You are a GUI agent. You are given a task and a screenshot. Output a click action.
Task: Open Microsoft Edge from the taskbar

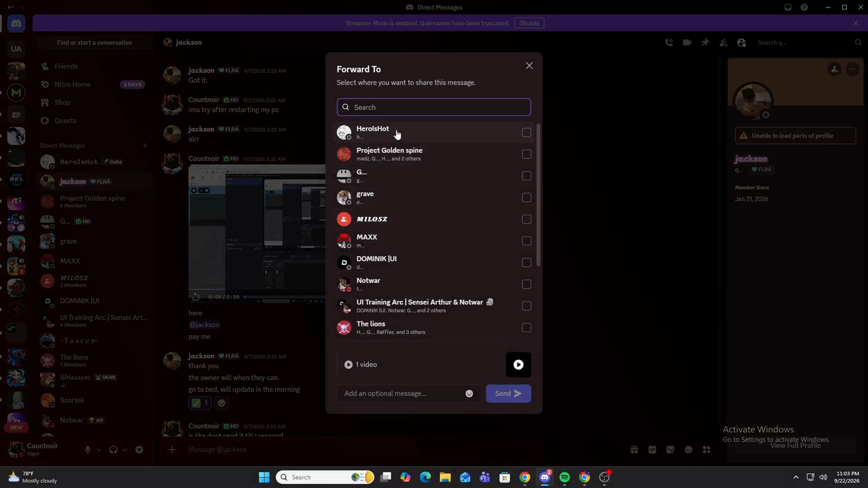tap(425, 477)
